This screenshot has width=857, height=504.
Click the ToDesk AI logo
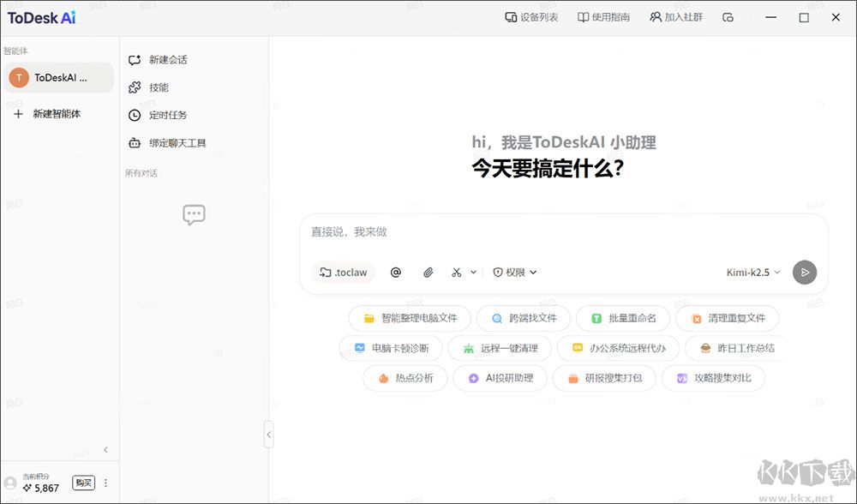[41, 17]
